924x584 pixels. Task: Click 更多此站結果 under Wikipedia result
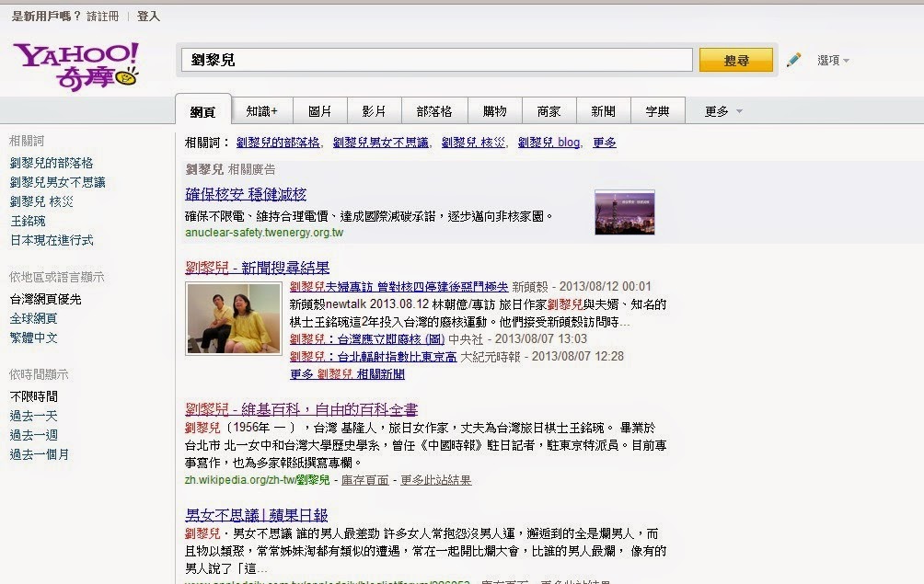436,480
